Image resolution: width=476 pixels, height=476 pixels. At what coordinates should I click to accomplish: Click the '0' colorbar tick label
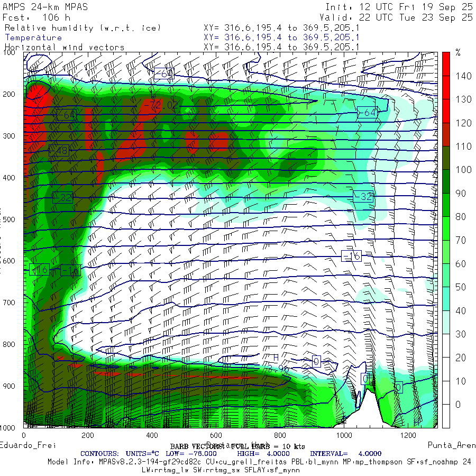coord(458,405)
